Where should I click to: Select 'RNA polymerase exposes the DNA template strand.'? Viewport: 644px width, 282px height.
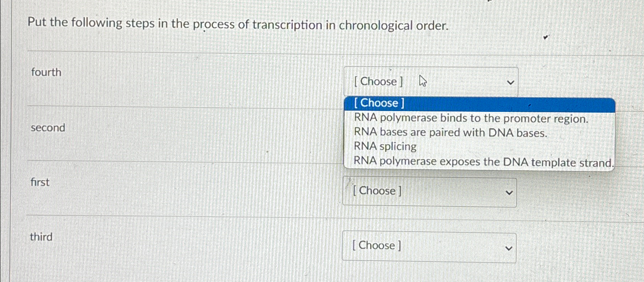[483, 161]
